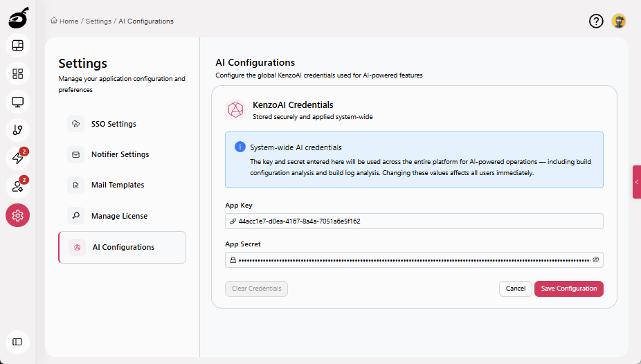Click the app logo in the sidebar

19,18
